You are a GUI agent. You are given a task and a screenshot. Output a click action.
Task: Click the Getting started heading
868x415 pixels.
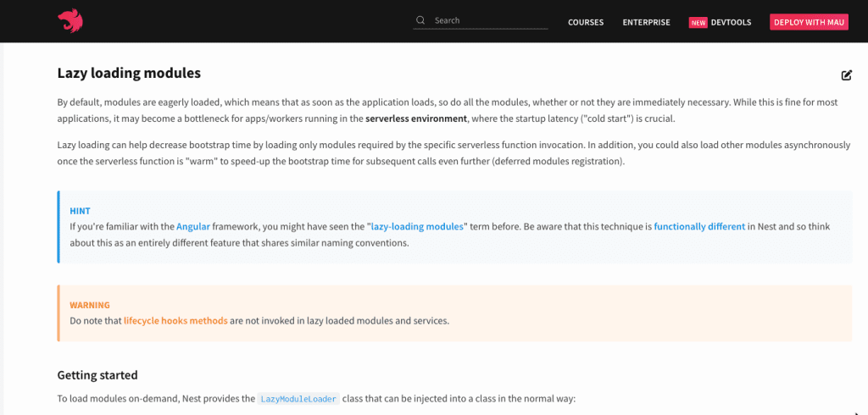point(97,375)
